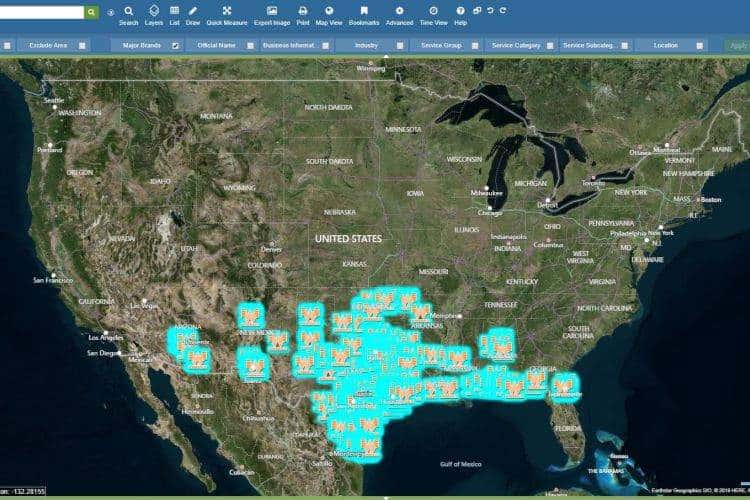Open the Major Brands filter list
The width and height of the screenshot is (750, 500).
pos(147,45)
